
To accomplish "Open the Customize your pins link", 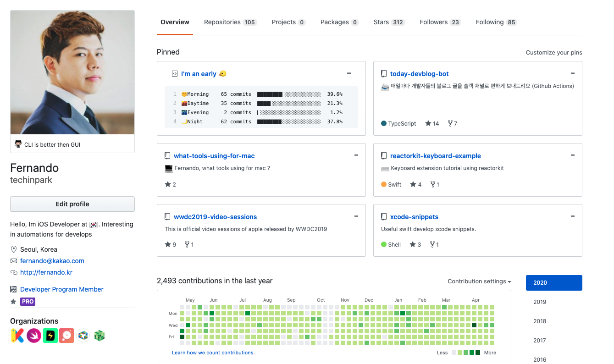I will tap(554, 53).
